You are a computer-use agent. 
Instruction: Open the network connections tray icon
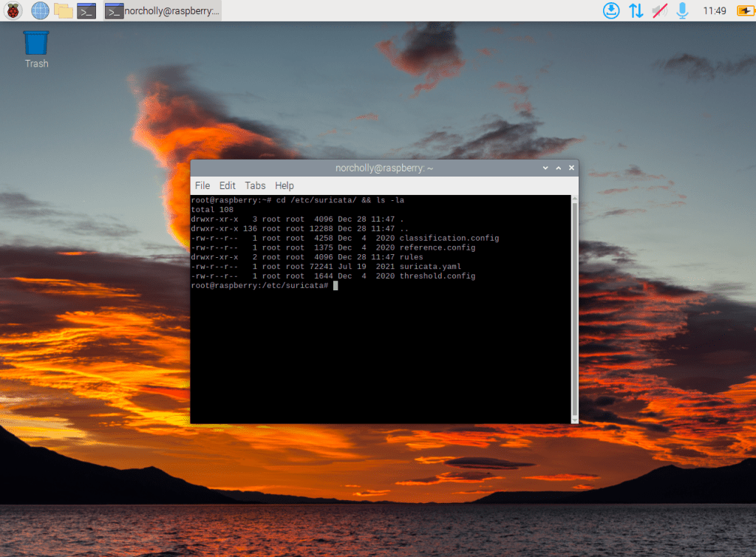(x=636, y=10)
